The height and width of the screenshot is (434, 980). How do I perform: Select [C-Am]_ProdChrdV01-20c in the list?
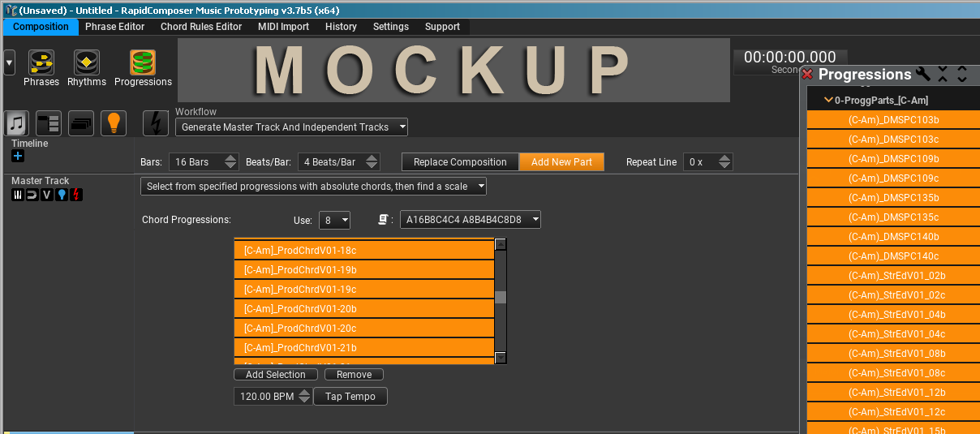coord(364,329)
